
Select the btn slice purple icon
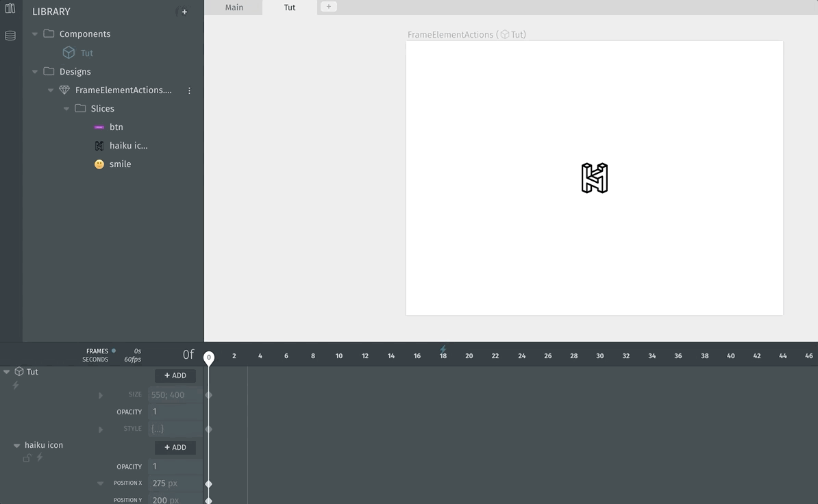tap(99, 127)
